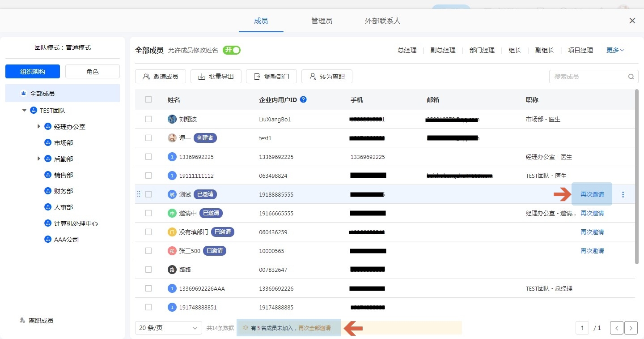This screenshot has height=339, width=644.
Task: Click 刘翔波's avatar picture
Action: pyautogui.click(x=172, y=119)
